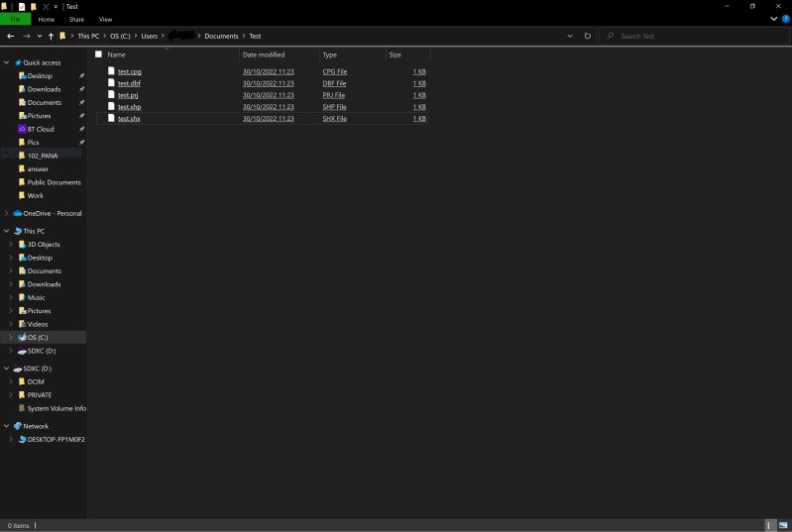
Task: Open the View ribbon tab
Action: 105,19
